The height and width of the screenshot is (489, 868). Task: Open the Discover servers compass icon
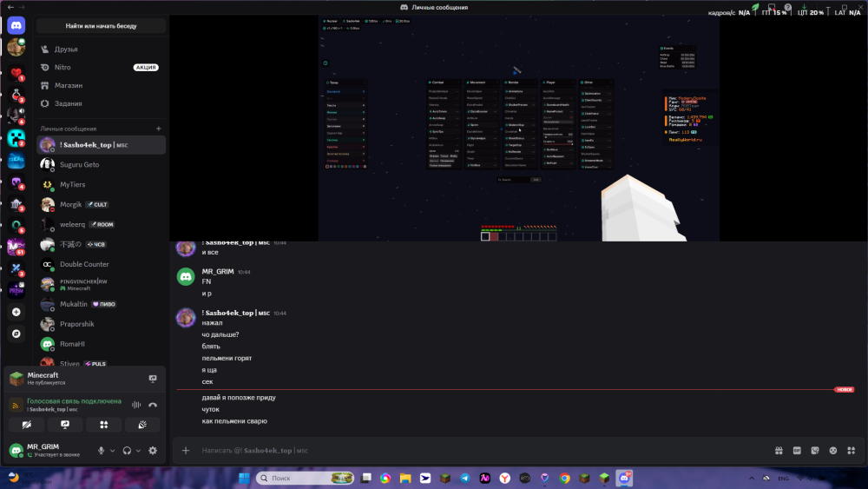coord(16,334)
